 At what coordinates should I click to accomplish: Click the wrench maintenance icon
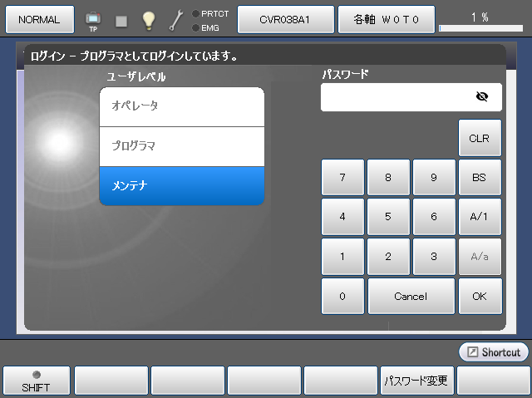pyautogui.click(x=176, y=20)
